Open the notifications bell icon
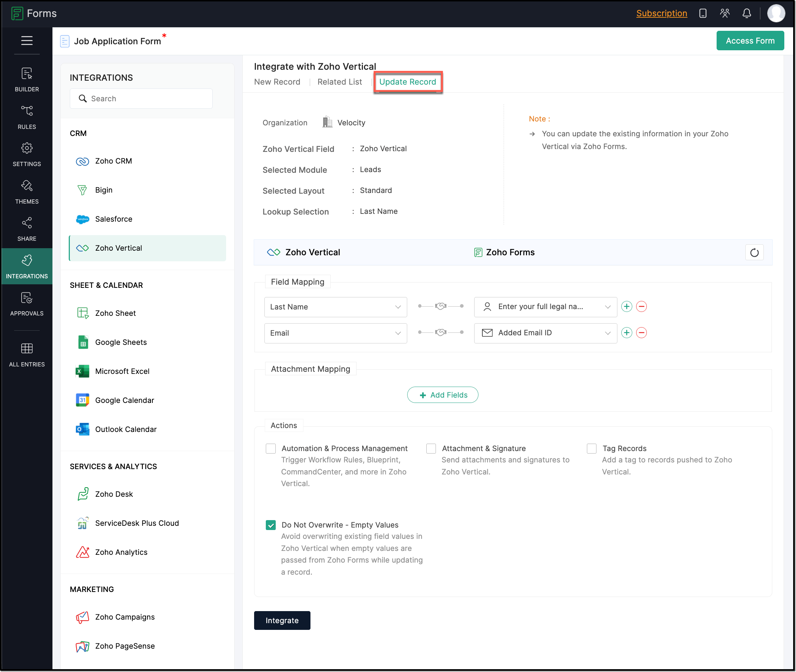 click(x=746, y=14)
